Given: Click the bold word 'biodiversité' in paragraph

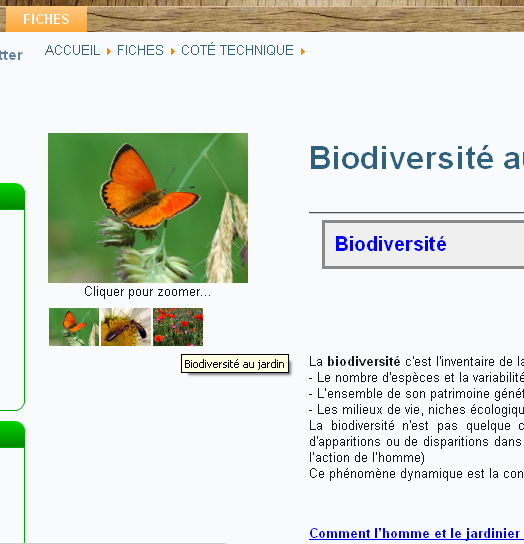Looking at the screenshot, I should [364, 362].
